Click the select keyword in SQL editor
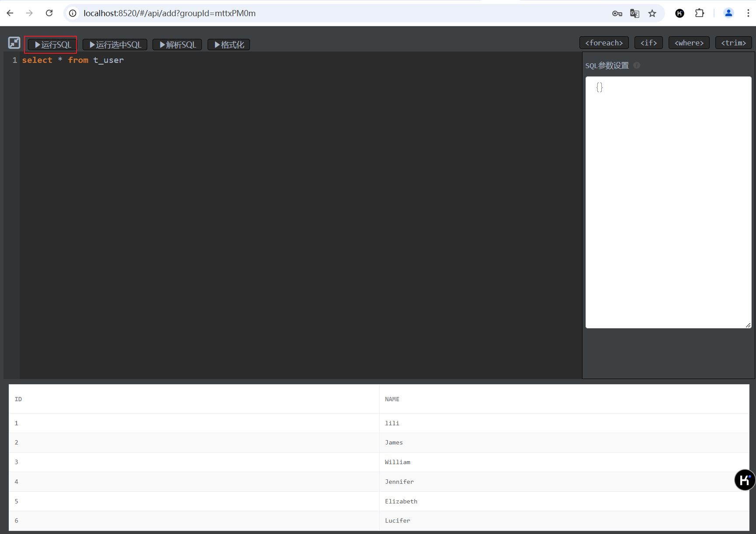The width and height of the screenshot is (756, 534). [37, 60]
